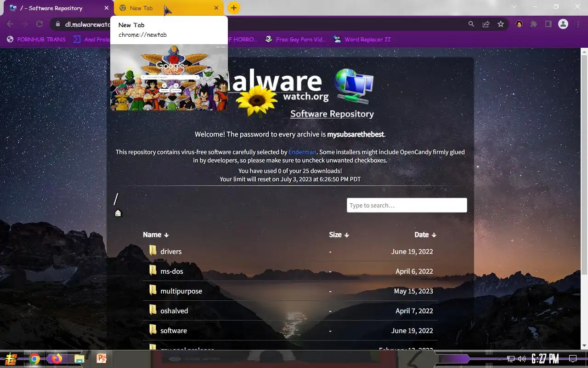Click the New Tab preview thumbnail
588x368 pixels.
169,77
